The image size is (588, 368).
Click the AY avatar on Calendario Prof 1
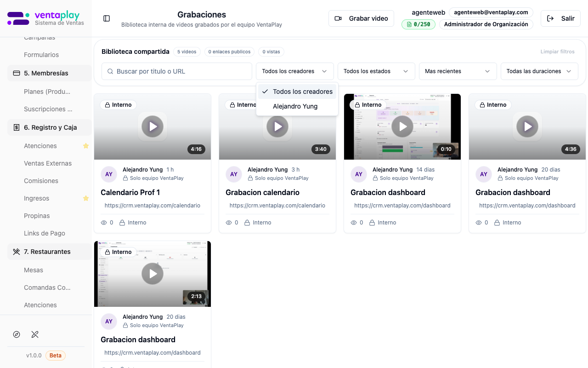coord(109,174)
